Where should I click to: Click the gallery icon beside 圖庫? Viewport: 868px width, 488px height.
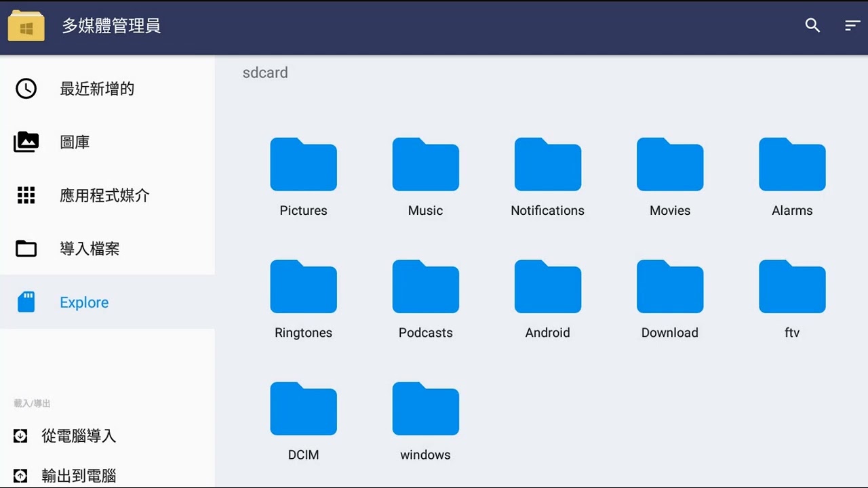coord(26,142)
